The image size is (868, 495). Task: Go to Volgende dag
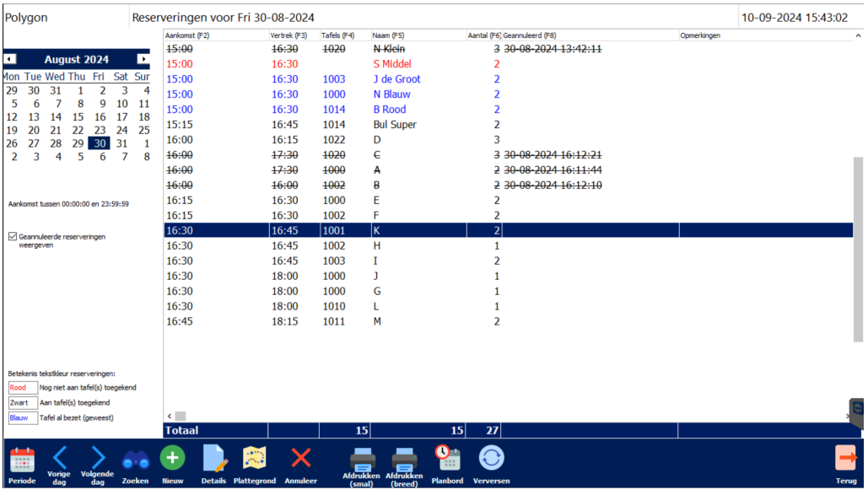98,465
